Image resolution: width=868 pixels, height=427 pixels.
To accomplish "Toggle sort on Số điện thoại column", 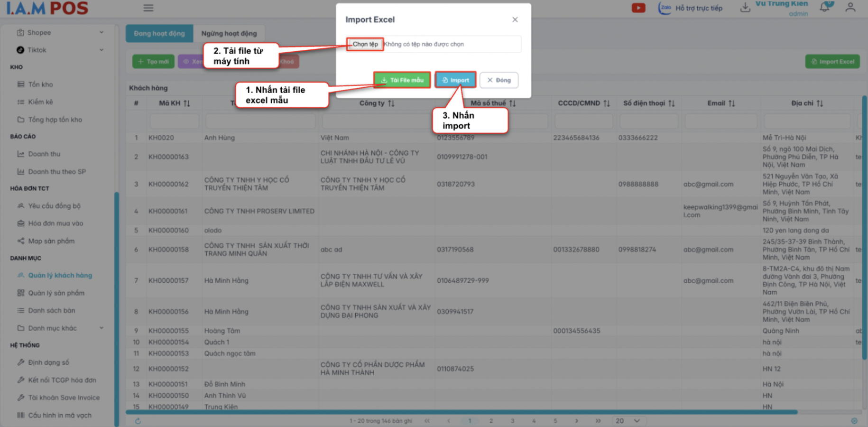I will [x=671, y=103].
